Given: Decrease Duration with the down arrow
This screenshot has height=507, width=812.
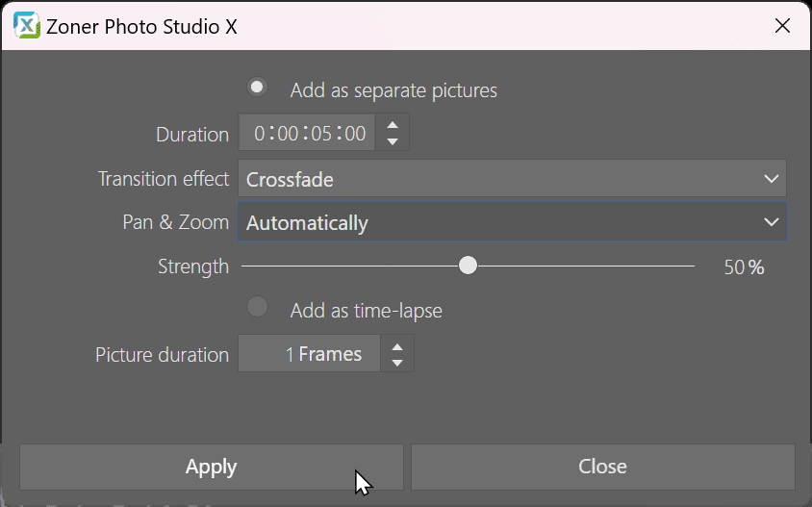Looking at the screenshot, I should (x=393, y=142).
